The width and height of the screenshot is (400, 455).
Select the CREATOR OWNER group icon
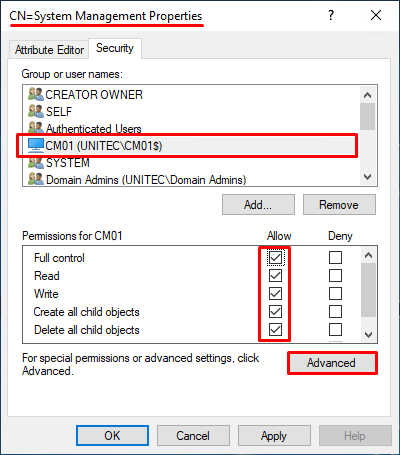coord(36,94)
